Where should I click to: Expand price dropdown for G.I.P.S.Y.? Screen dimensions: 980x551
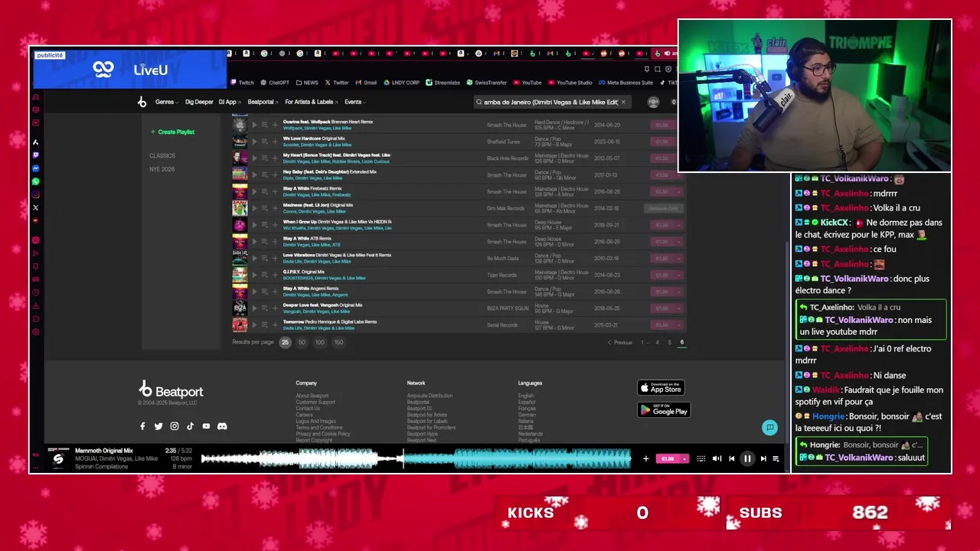[679, 275]
